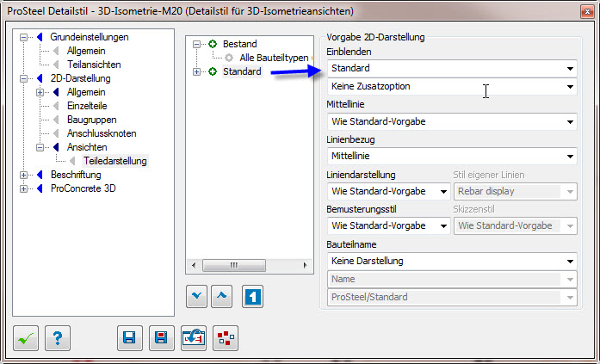Click the dark arrow icon beside Ansichten

[x=56, y=147]
